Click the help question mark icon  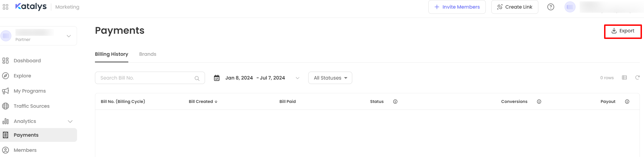pos(551,7)
